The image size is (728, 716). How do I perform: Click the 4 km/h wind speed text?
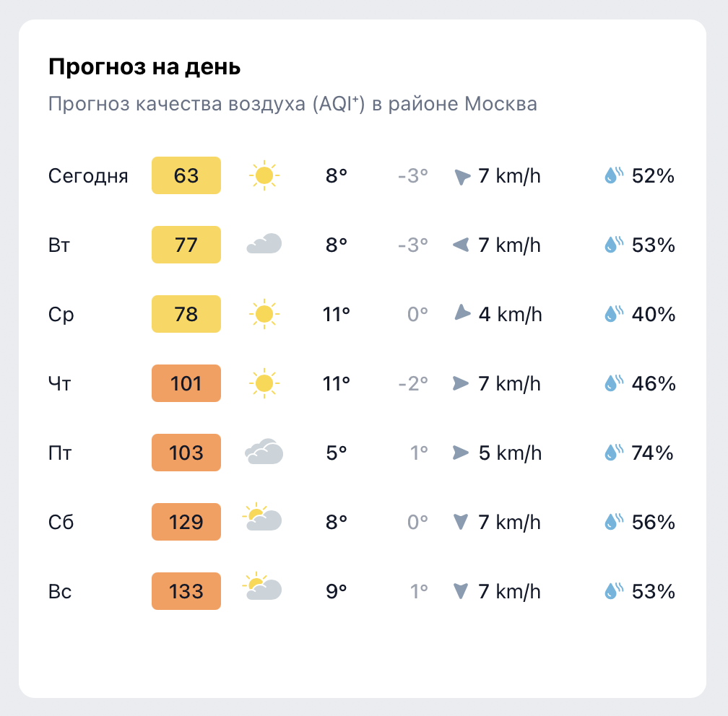coord(509,314)
